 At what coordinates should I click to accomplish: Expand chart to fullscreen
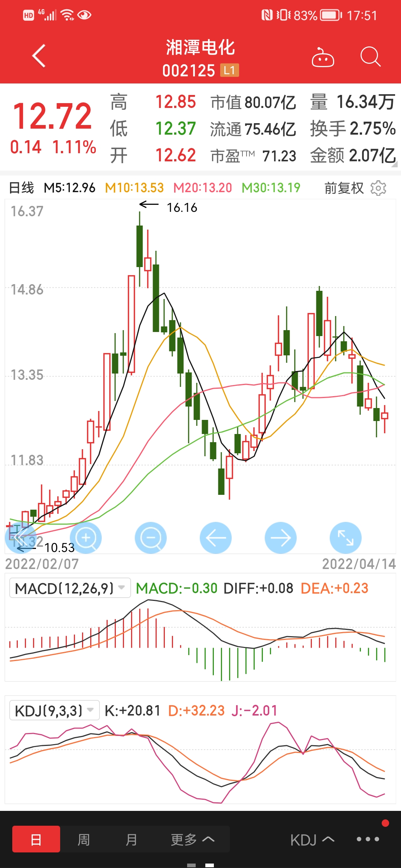[x=346, y=538]
